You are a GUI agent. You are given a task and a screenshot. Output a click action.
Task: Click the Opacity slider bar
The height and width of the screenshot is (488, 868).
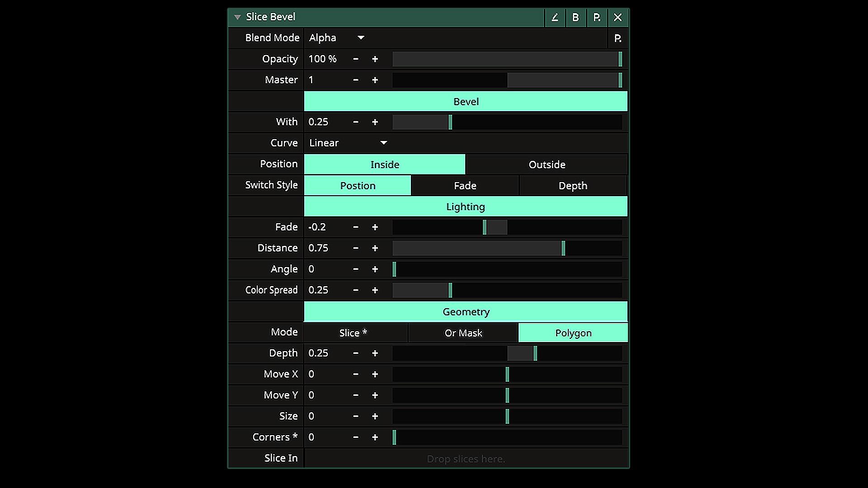(507, 59)
